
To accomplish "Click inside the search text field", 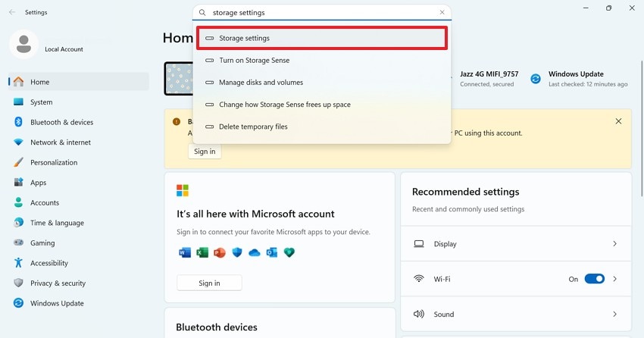I will coord(323,13).
